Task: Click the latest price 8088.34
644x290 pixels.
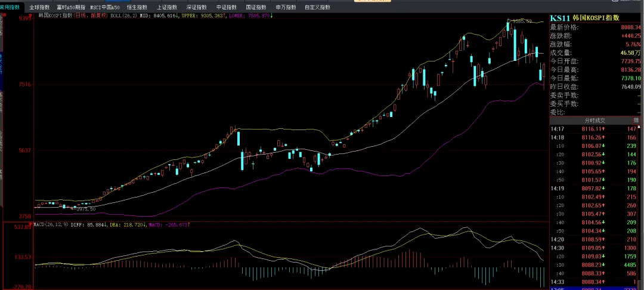Action: 630,27
